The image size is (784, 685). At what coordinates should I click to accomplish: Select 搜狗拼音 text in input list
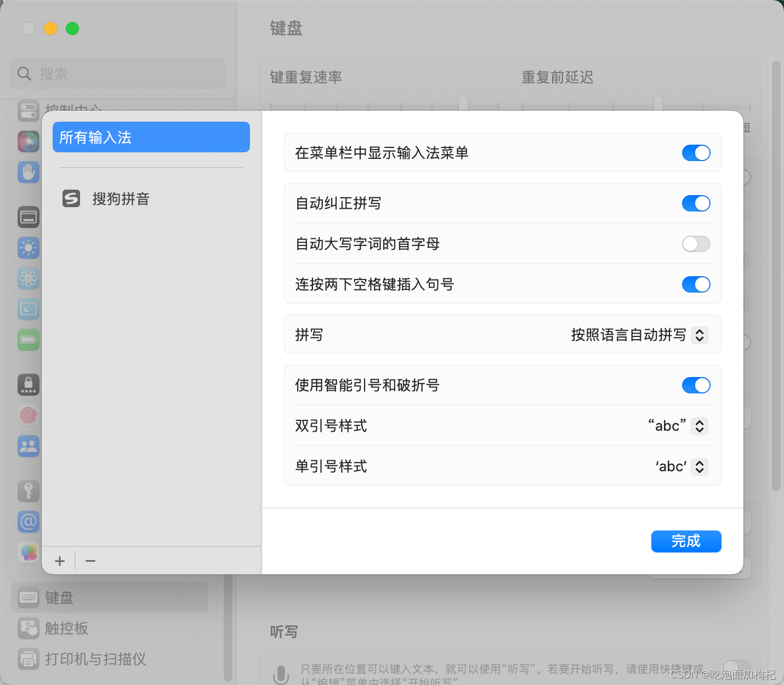tap(121, 199)
